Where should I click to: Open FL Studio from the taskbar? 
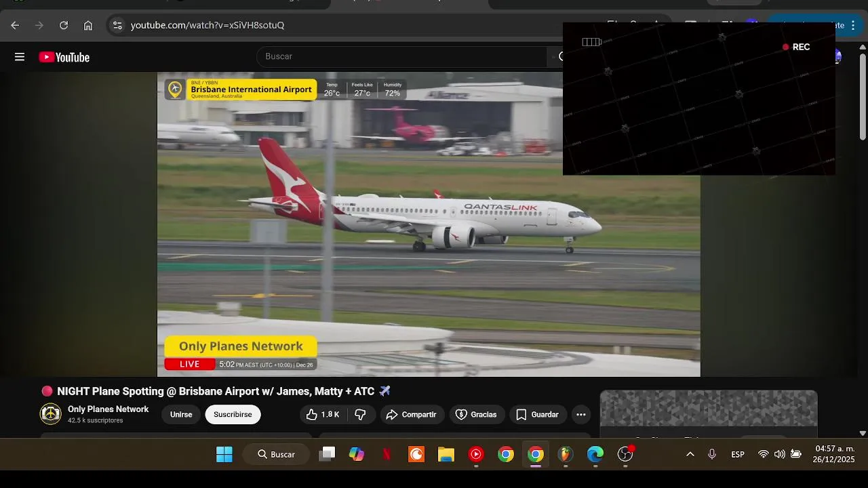566,454
